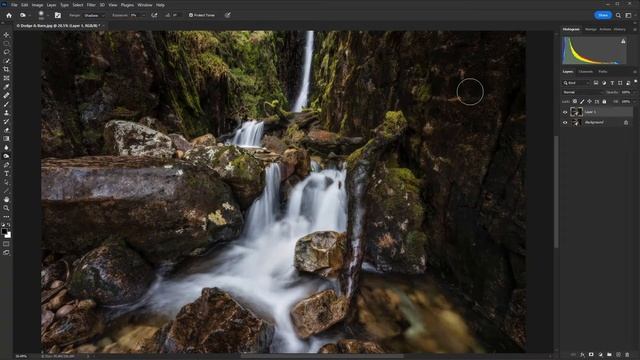Open the File menu
640x360 pixels.
click(x=14, y=5)
